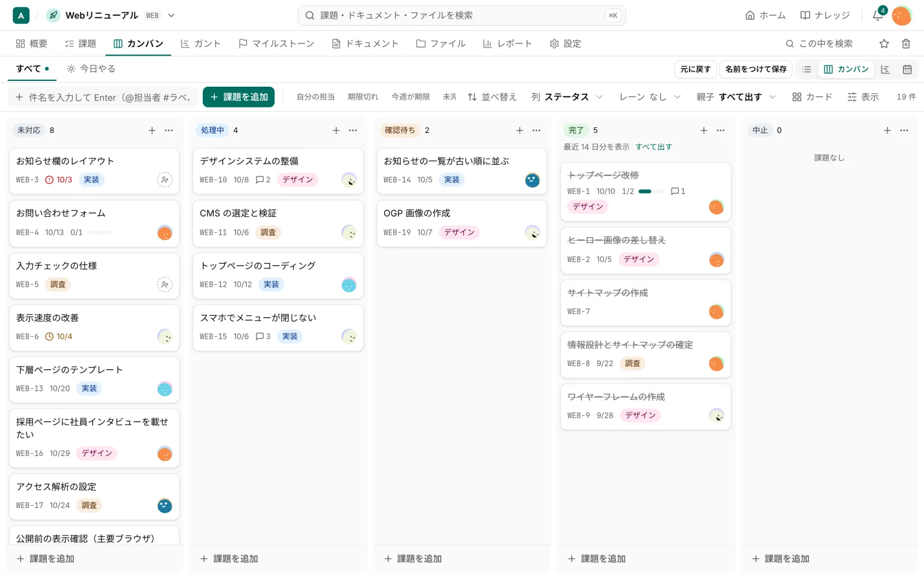Open project switcher dropdown next to Webリニューアル
This screenshot has width=924, height=578.
(172, 16)
